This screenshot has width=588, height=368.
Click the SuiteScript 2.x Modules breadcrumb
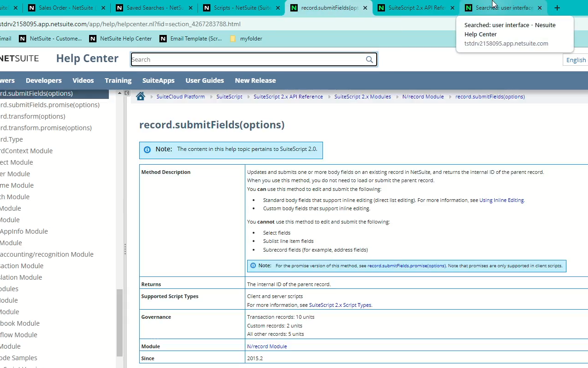pos(362,97)
